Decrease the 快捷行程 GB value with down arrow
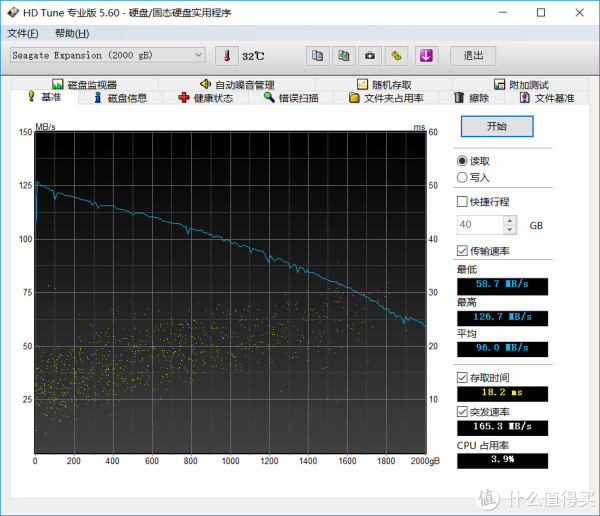The height and width of the screenshot is (516, 600). click(510, 230)
